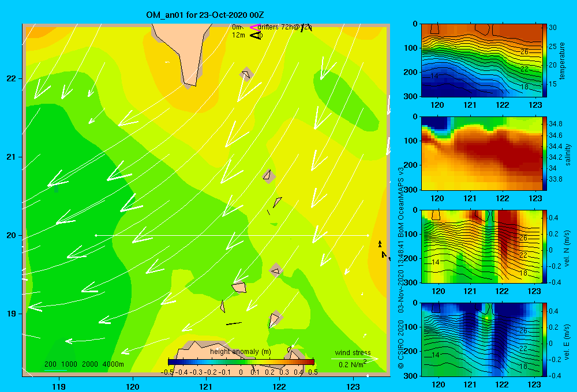Click longitude label "119" on main map

click(x=59, y=386)
